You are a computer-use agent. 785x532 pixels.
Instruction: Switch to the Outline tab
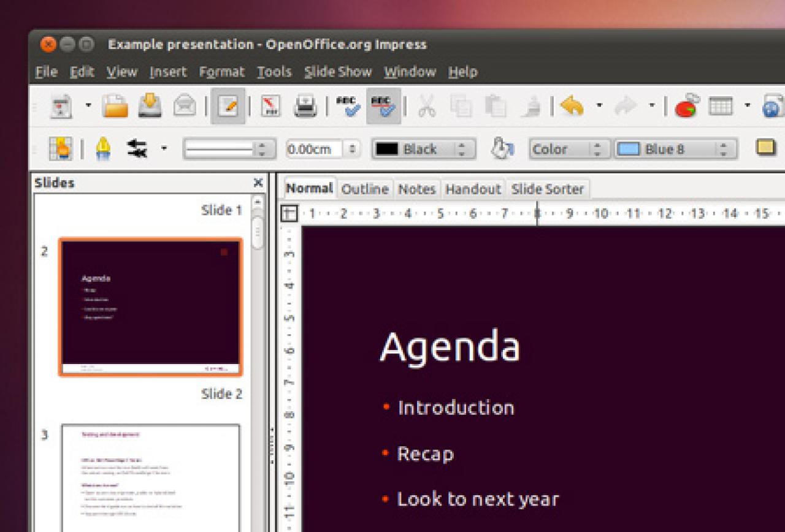(x=365, y=189)
